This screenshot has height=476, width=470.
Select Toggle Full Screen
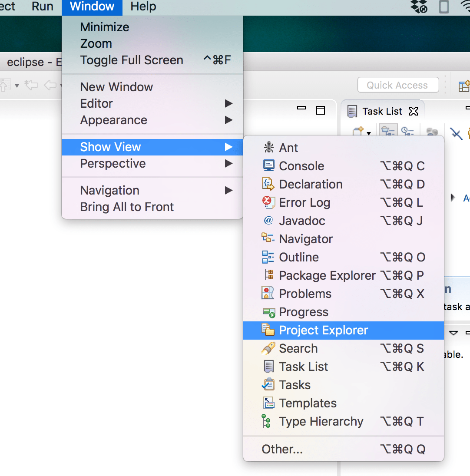tap(152, 60)
